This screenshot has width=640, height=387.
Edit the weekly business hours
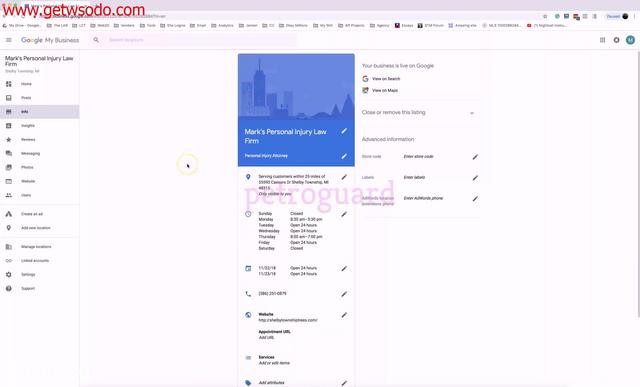coord(344,214)
